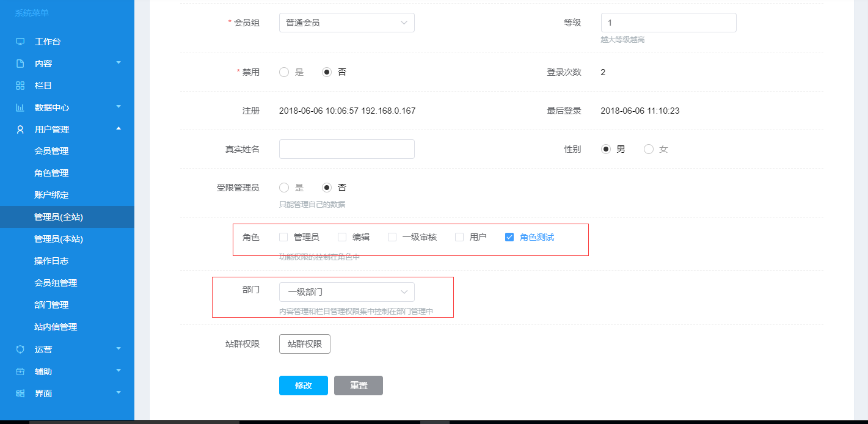Select 否 for 禁用
868x424 pixels.
327,72
